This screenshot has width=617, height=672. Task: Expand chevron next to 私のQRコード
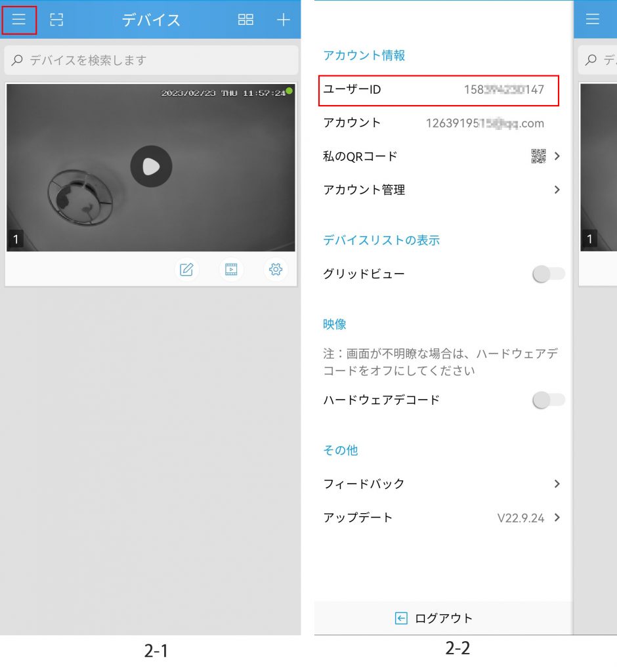(557, 156)
